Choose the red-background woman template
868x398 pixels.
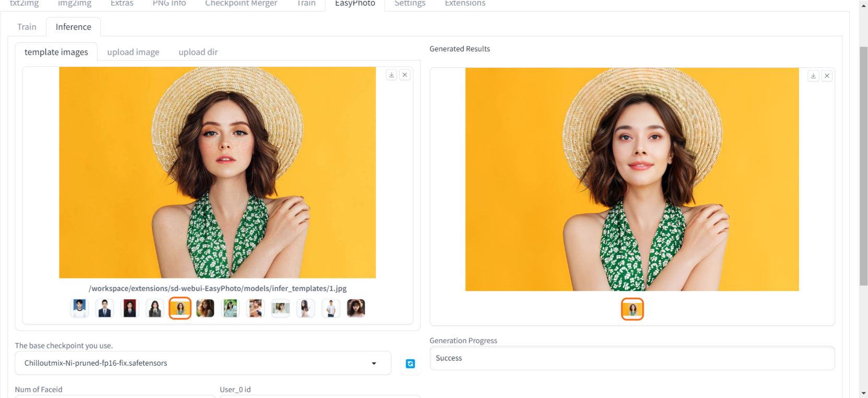[130, 308]
